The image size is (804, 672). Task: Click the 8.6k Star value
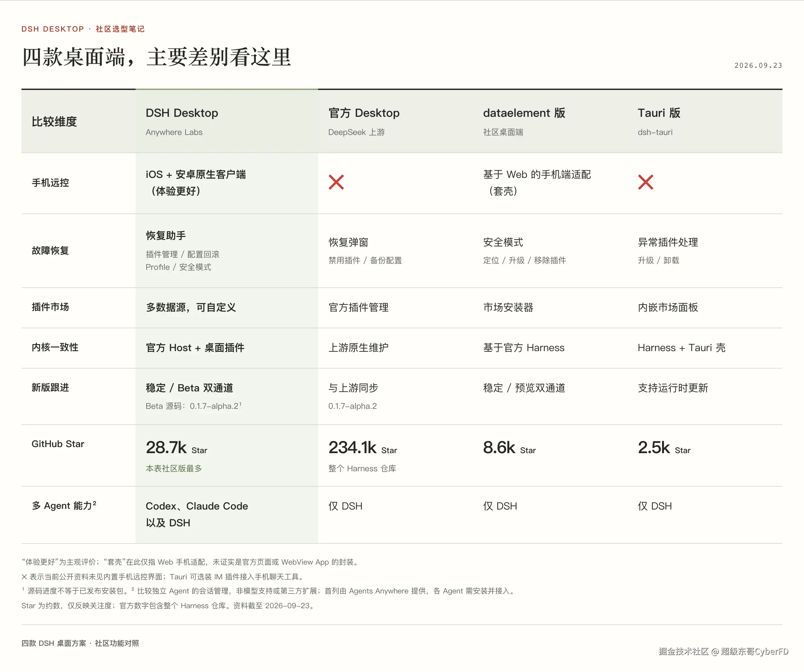pyautogui.click(x=509, y=448)
